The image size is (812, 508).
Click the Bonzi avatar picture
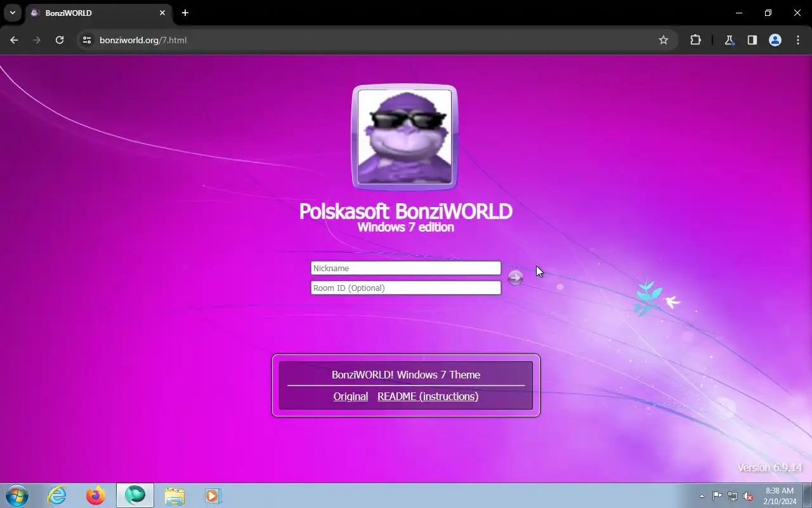coord(405,137)
